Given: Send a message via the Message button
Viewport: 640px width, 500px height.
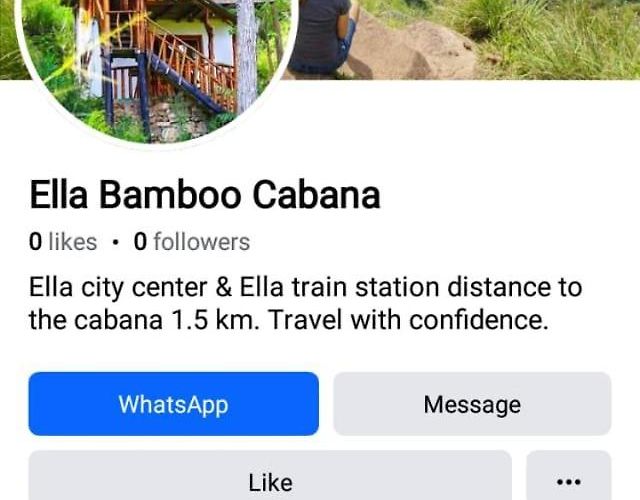Looking at the screenshot, I should 472,404.
